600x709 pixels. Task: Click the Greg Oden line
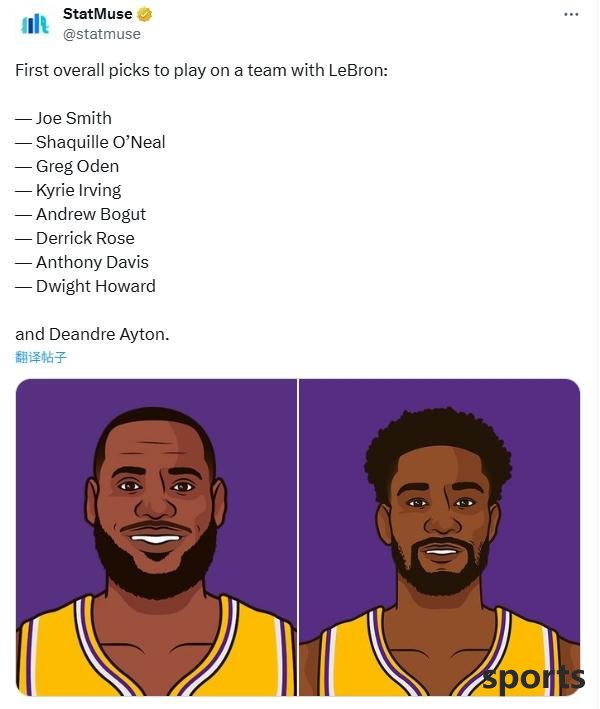click(67, 166)
